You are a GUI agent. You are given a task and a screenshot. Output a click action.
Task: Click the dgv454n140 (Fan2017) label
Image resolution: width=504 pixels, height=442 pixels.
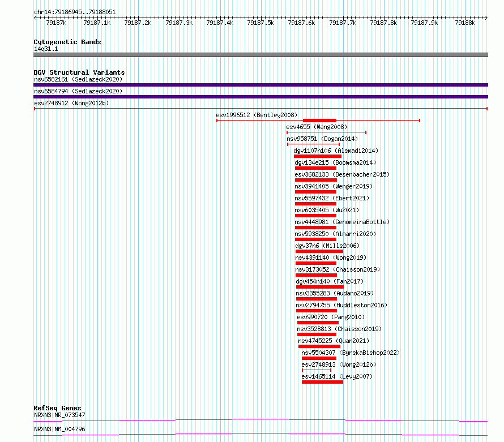coord(330,281)
